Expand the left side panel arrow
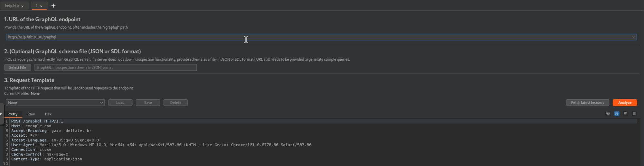The height and width of the screenshot is (166, 644). [x=1, y=113]
